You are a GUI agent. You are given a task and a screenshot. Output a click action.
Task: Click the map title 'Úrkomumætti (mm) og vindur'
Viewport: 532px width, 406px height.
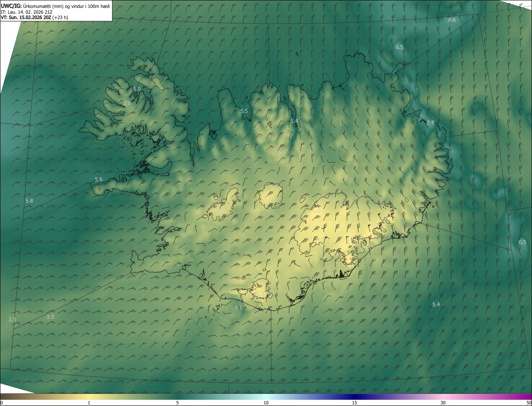pyautogui.click(x=50, y=6)
